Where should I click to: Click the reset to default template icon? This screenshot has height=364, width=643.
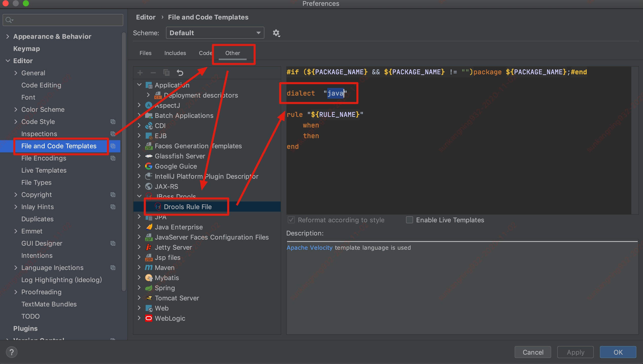[180, 73]
